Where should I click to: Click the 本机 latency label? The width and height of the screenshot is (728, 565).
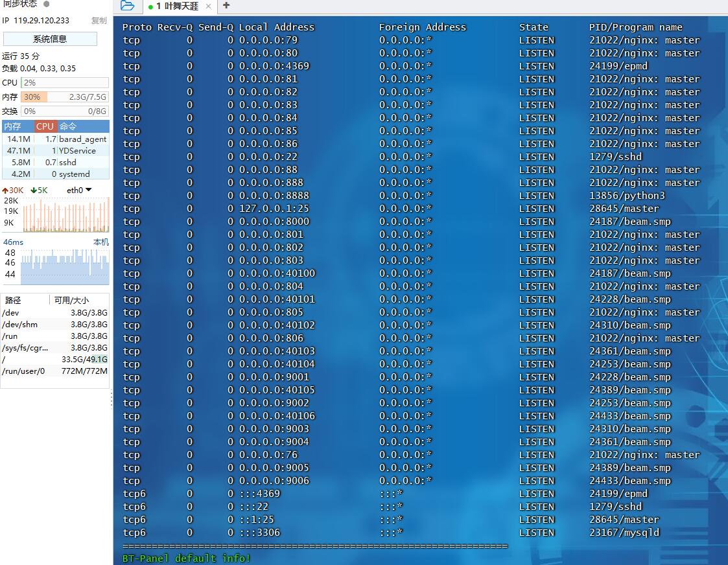(x=100, y=242)
